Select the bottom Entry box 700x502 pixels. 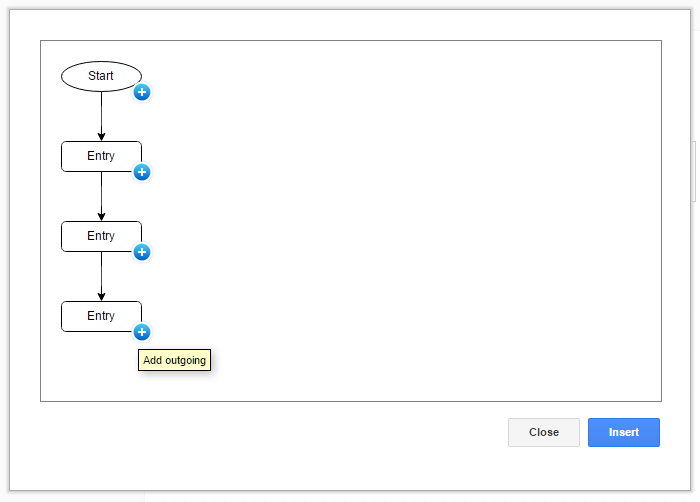click(101, 316)
